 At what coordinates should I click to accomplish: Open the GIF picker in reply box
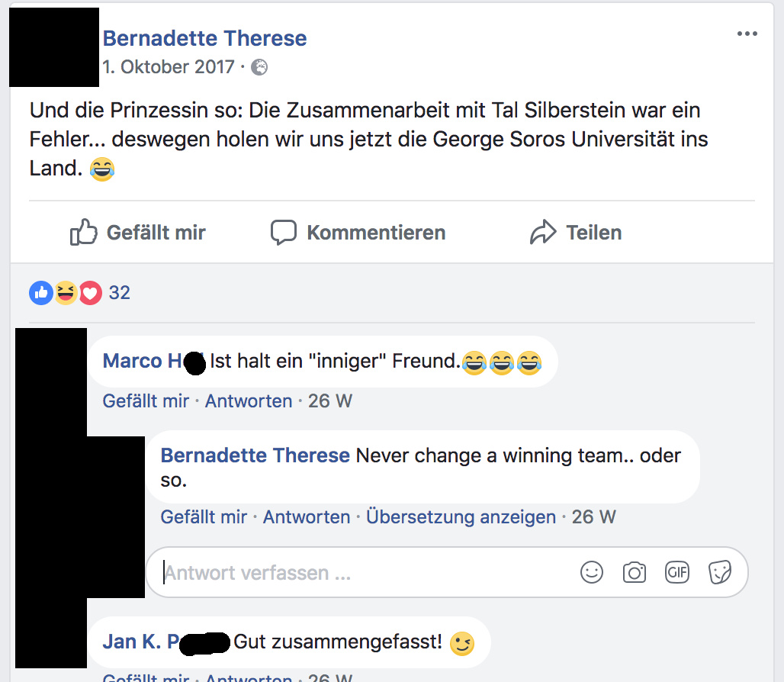[x=677, y=572]
